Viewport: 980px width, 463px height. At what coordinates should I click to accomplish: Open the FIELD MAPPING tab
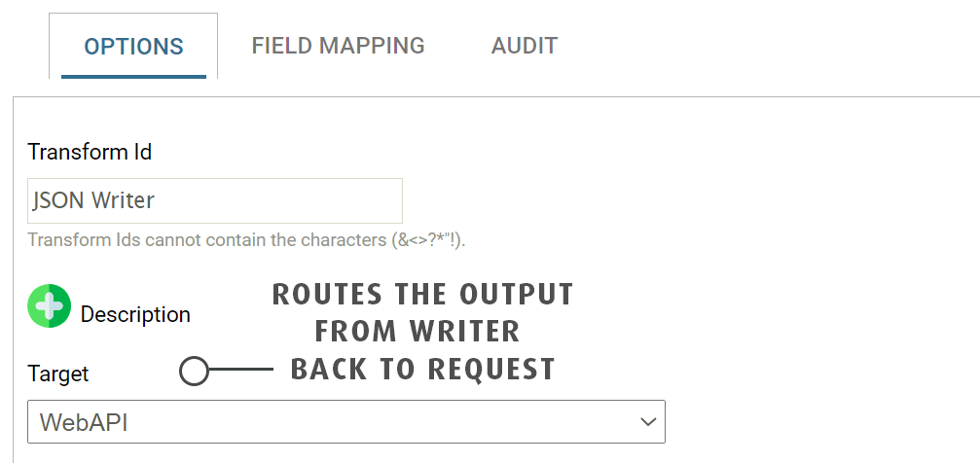(338, 46)
